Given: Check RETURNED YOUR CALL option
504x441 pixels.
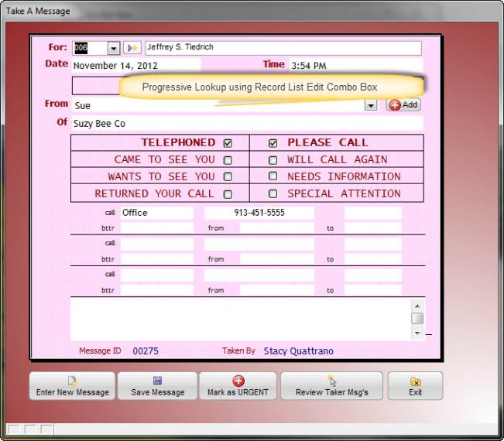Looking at the screenshot, I should pos(228,194).
